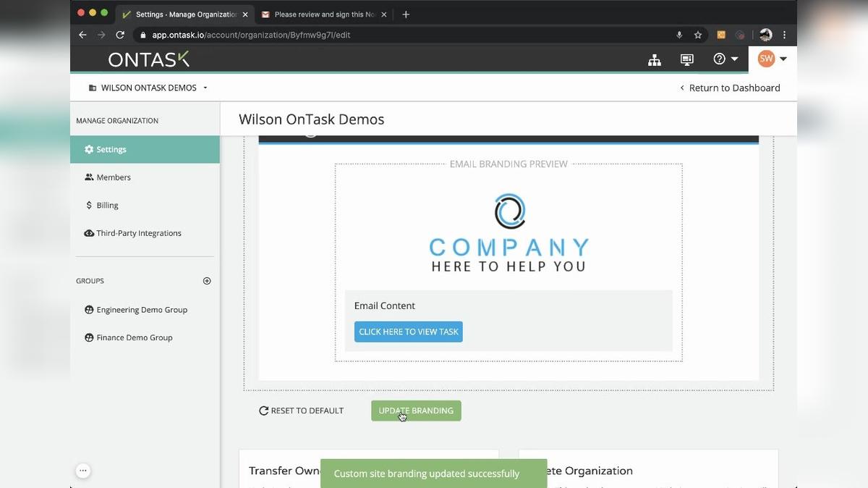Click the presentation screen icon in header
The width and height of the screenshot is (868, 488).
[x=687, y=60]
